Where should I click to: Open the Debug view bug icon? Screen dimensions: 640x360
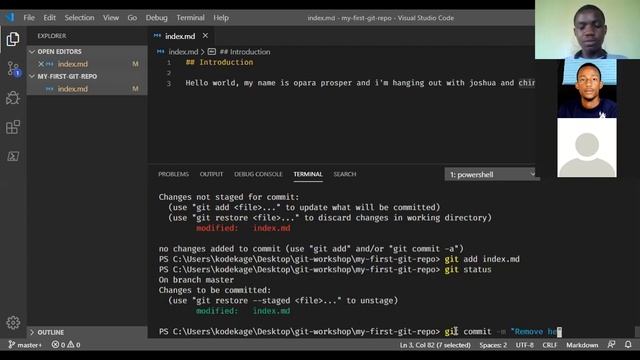pyautogui.click(x=13, y=98)
